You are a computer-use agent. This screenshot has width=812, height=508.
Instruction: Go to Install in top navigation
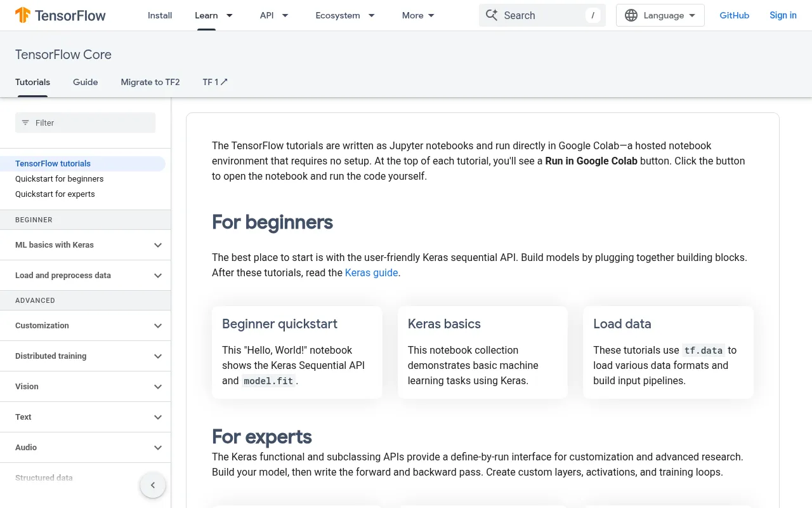tap(160, 15)
